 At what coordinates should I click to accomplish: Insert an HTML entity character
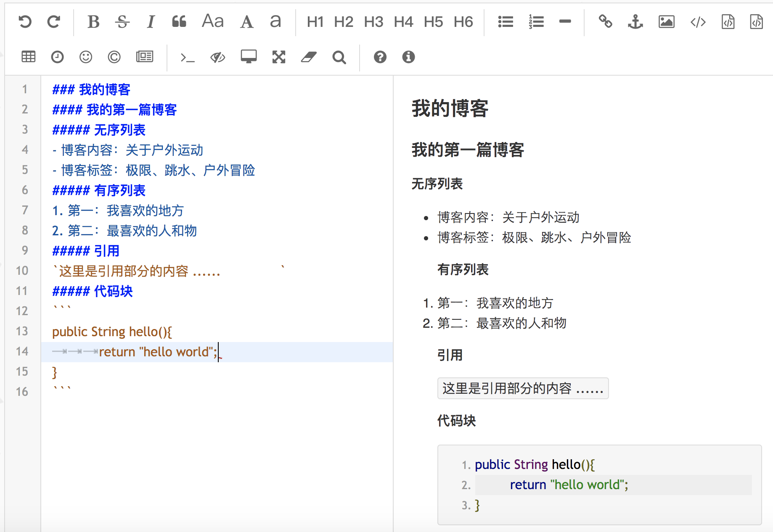114,57
